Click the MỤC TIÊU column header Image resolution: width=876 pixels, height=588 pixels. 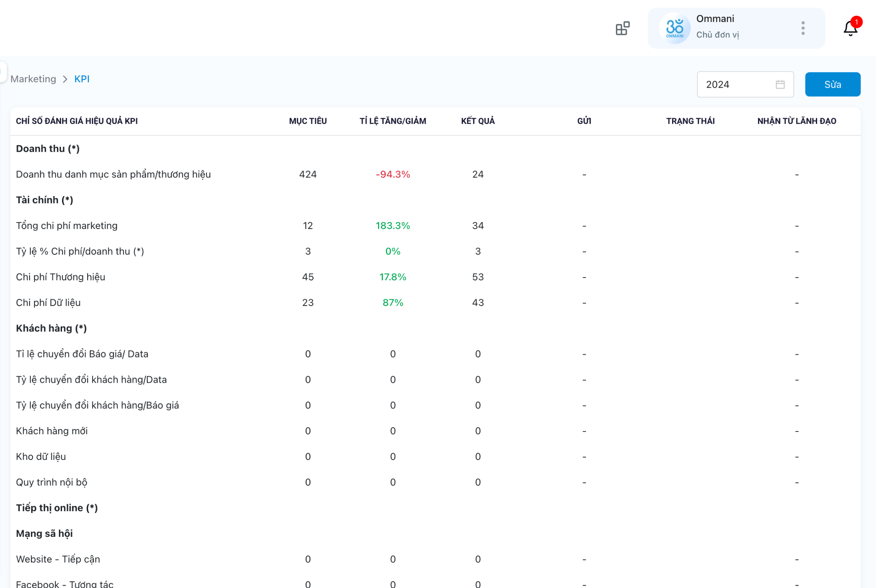pos(307,121)
